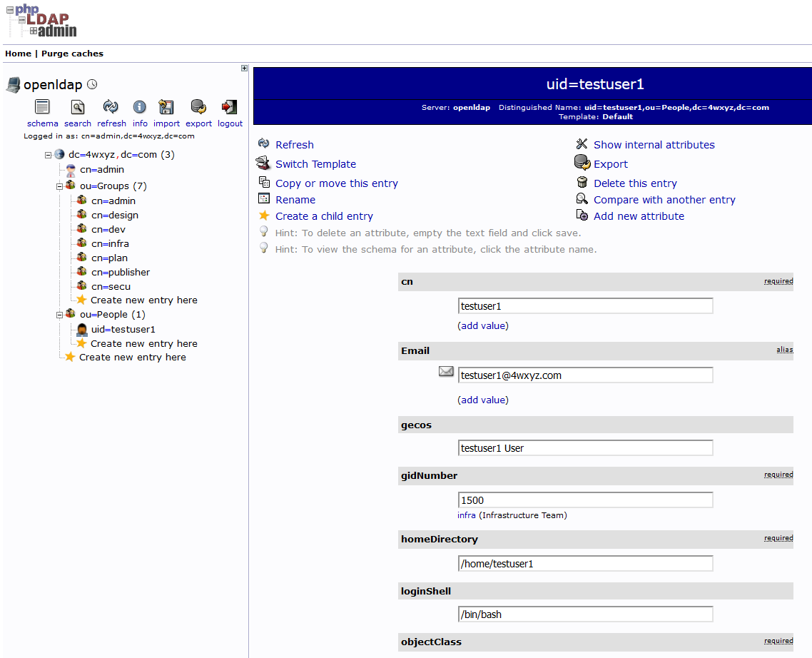
Task: Click the globe icon of dc=4wxyz,dc=com
Action: coord(59,154)
